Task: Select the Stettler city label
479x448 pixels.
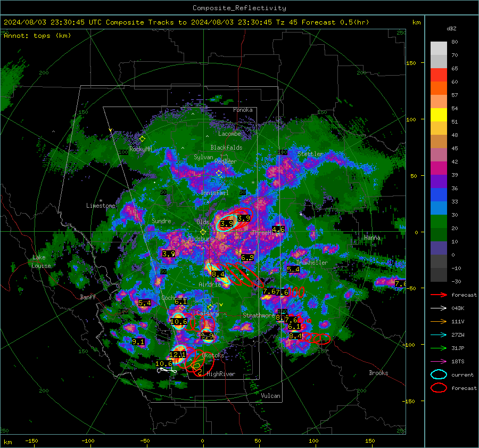Action: (310, 154)
